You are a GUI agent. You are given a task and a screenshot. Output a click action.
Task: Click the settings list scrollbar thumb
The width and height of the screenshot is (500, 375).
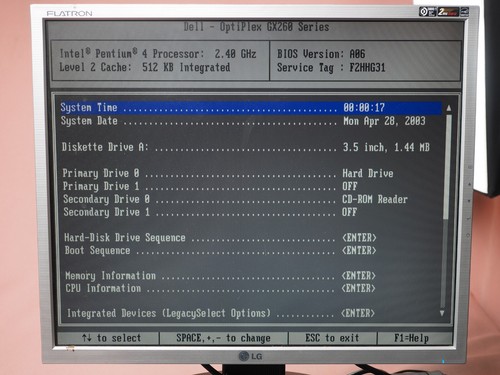448,167
